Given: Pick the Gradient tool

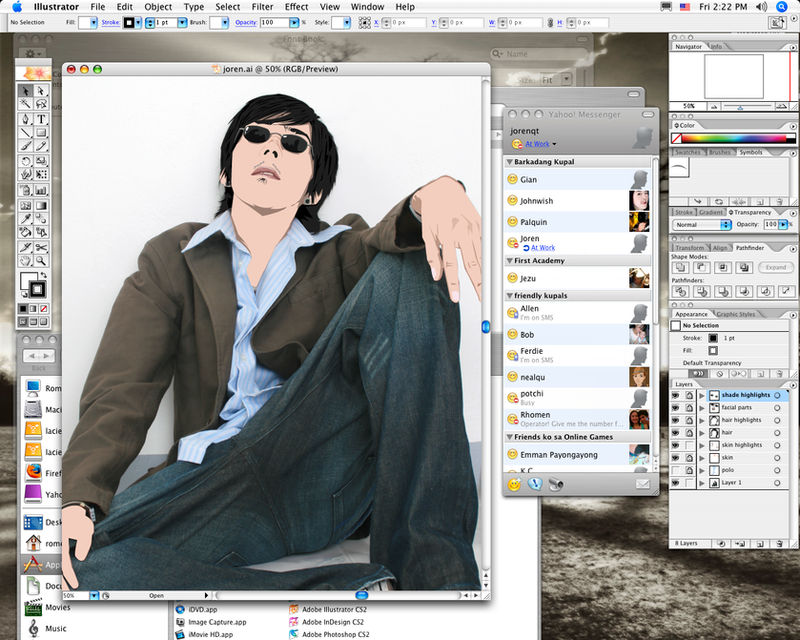Looking at the screenshot, I should pyautogui.click(x=41, y=206).
